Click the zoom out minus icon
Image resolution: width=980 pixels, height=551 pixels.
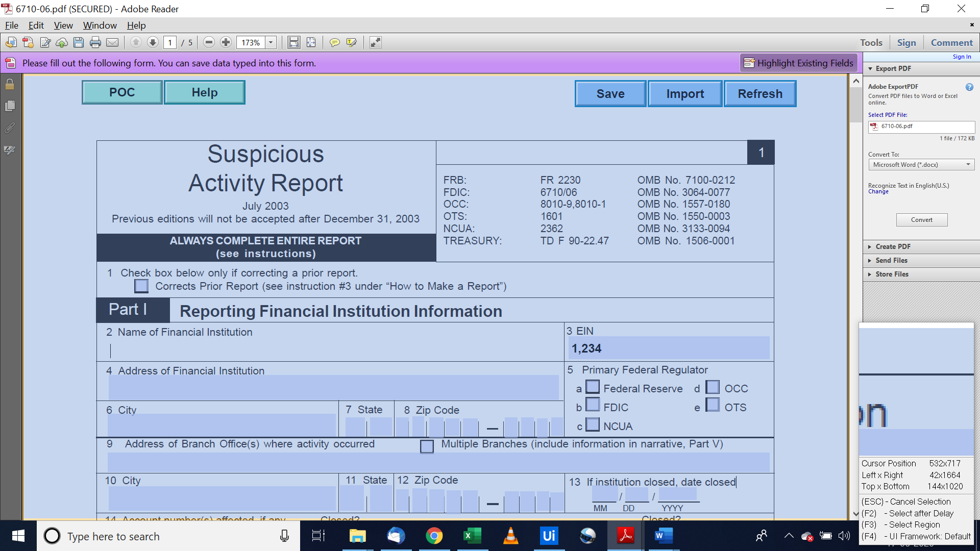point(209,42)
